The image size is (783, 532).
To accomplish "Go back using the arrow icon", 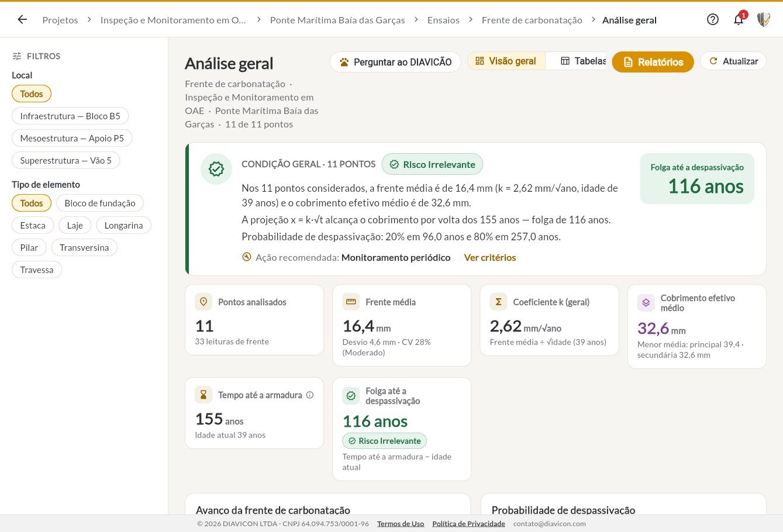I will click(22, 19).
